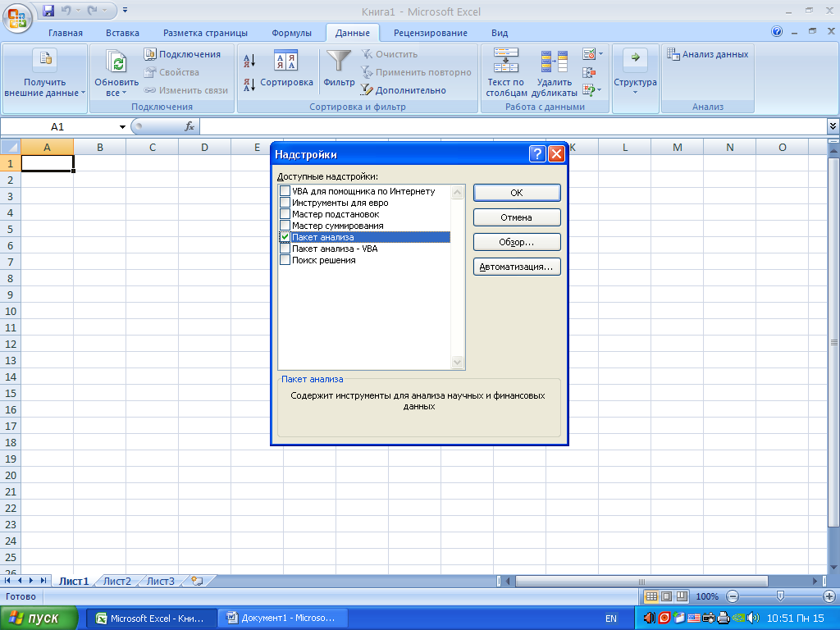
Task: Open Excel Help question icon
Action: click(x=776, y=32)
